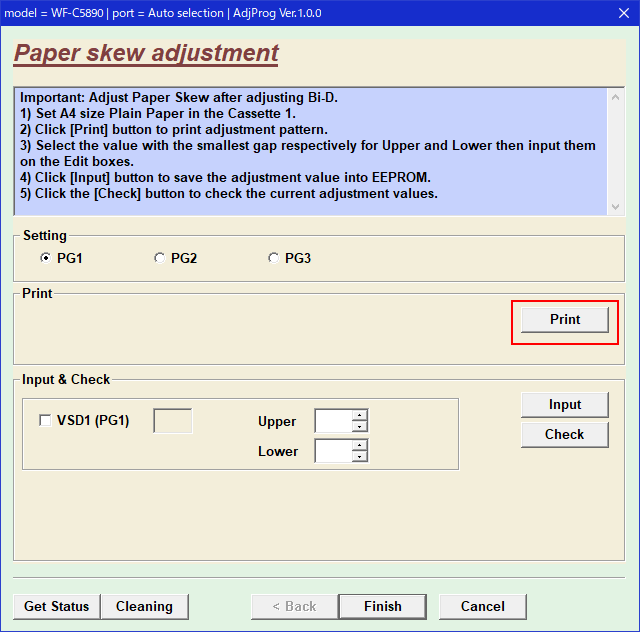This screenshot has width=640, height=632.
Task: Click inside the Upper edit box
Action: pyautogui.click(x=333, y=421)
